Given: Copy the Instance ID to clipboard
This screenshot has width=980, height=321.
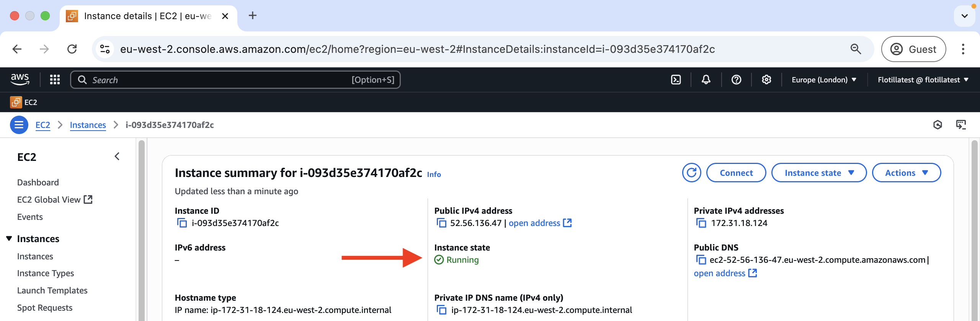Looking at the screenshot, I should pos(182,223).
